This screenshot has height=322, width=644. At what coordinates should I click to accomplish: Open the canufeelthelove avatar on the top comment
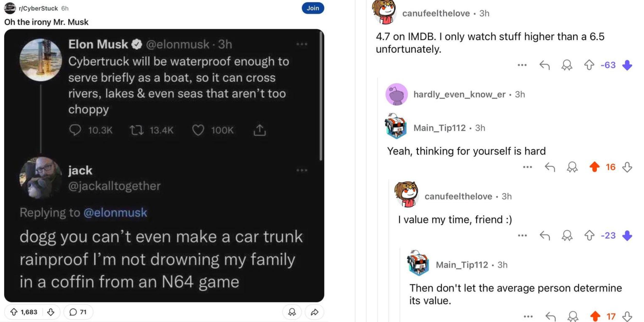384,12
